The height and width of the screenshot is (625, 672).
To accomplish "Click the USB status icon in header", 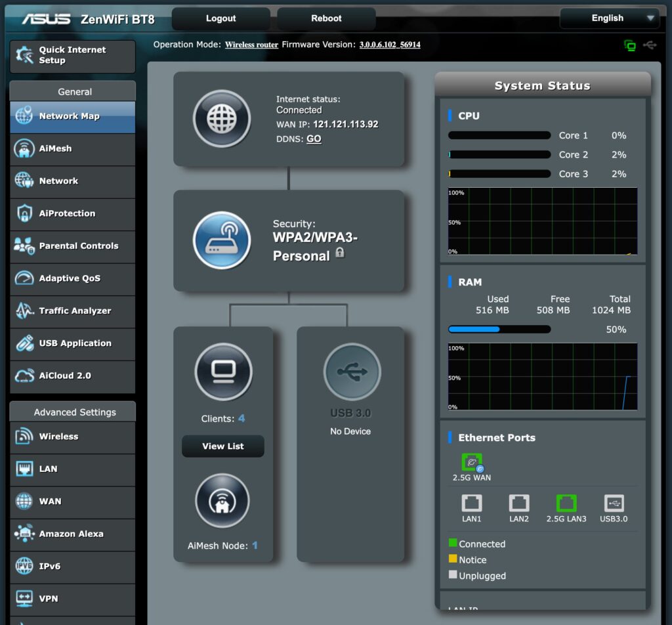I will (x=650, y=45).
